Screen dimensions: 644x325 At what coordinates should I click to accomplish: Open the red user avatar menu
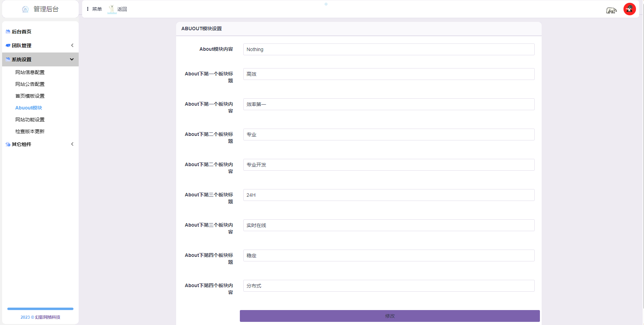pyautogui.click(x=629, y=9)
